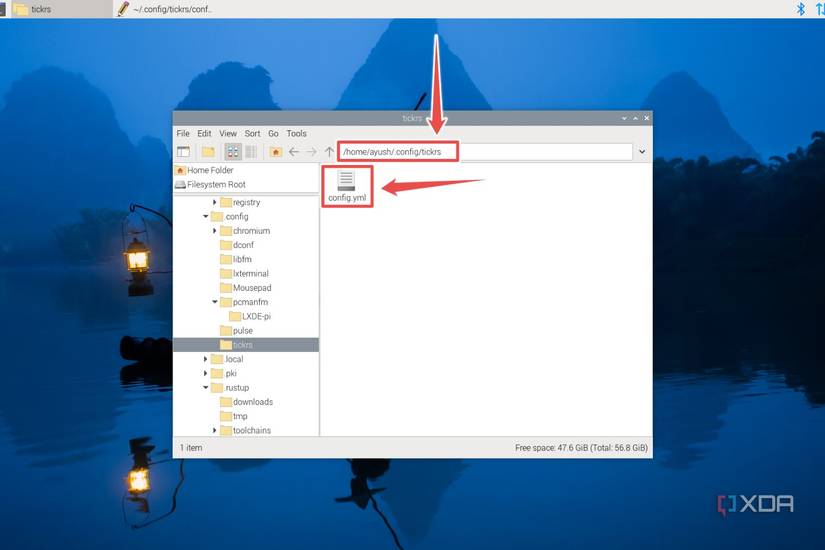This screenshot has width=825, height=550.
Task: Click the network tray icon
Action: pyautogui.click(x=819, y=8)
